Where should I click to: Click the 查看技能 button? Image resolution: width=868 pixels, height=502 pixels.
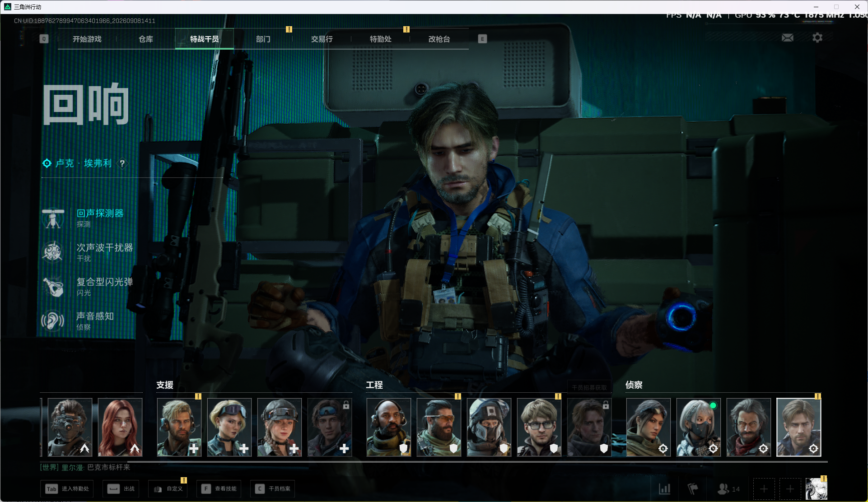[219, 489]
